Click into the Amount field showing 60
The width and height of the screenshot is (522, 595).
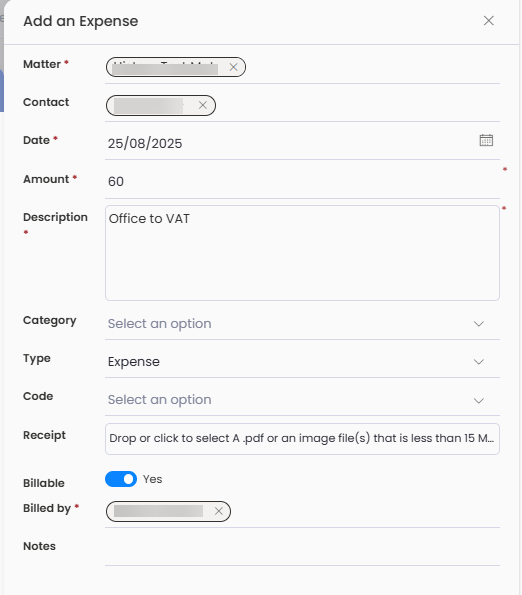point(302,181)
